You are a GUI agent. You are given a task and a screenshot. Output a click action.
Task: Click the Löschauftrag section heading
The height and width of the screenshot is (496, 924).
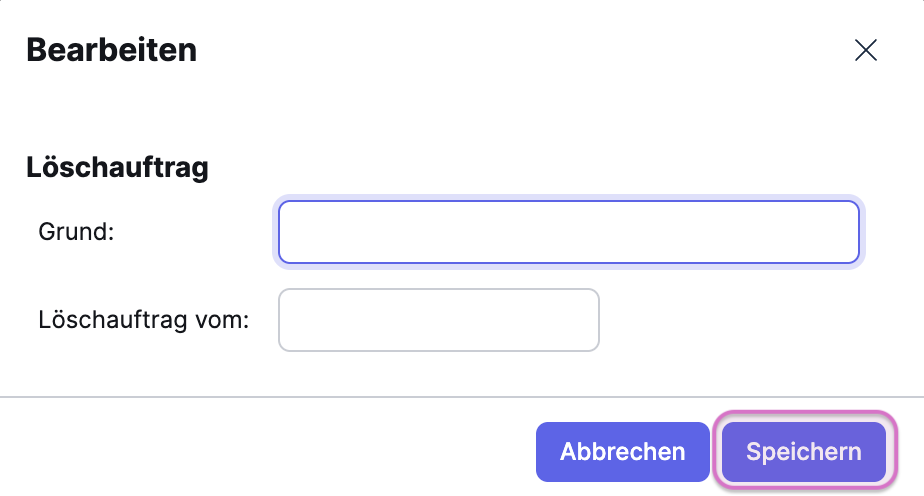(117, 167)
